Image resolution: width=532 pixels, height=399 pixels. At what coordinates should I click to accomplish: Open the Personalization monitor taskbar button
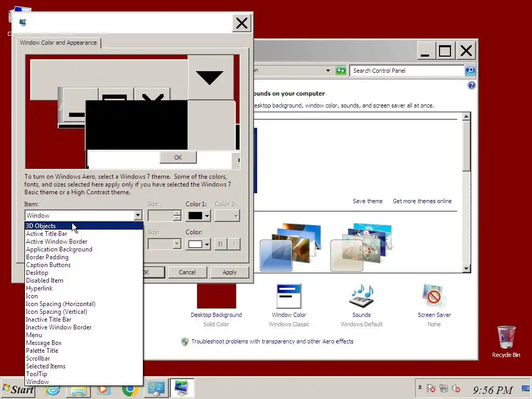182,388
